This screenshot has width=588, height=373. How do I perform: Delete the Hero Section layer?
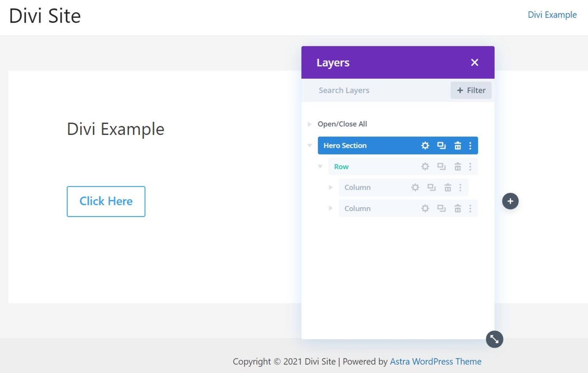(458, 145)
